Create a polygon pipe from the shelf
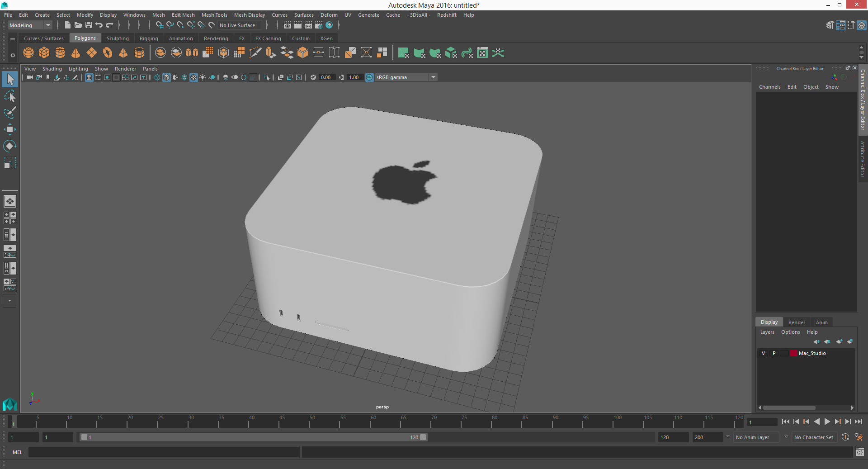The width and height of the screenshot is (868, 469). (x=139, y=53)
